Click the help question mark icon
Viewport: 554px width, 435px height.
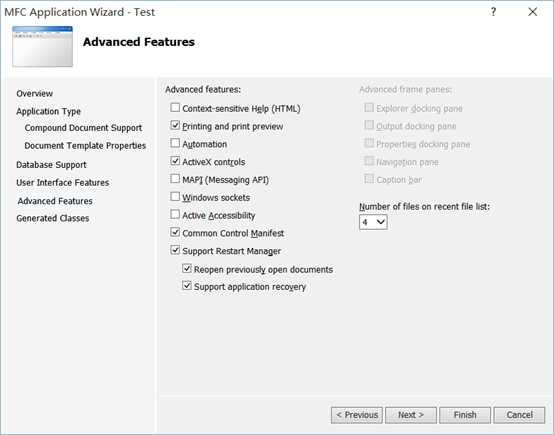click(x=493, y=12)
